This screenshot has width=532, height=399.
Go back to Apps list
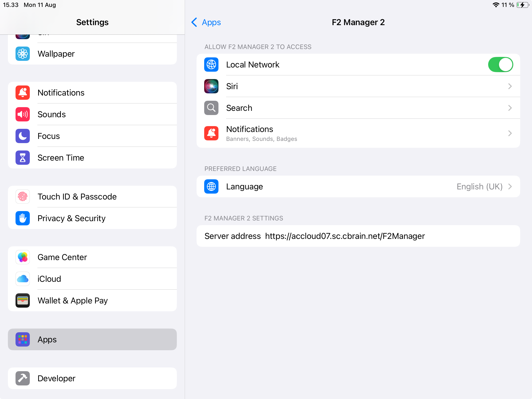click(206, 22)
